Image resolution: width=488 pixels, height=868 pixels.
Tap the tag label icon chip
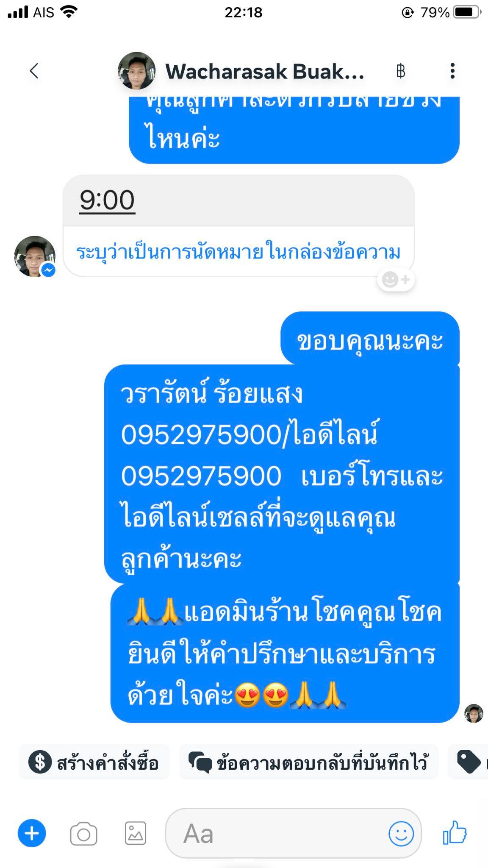[469, 762]
